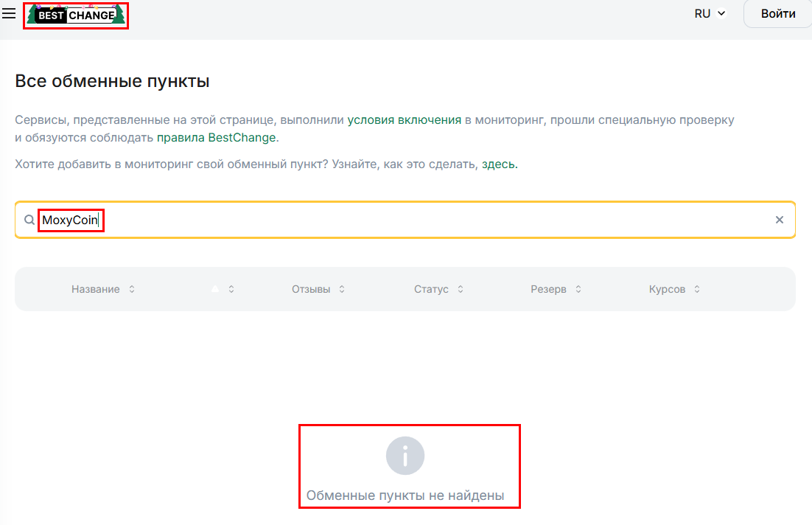Click the 'здесь' link about adding exchangers
The height and width of the screenshot is (525, 812).
click(x=498, y=164)
